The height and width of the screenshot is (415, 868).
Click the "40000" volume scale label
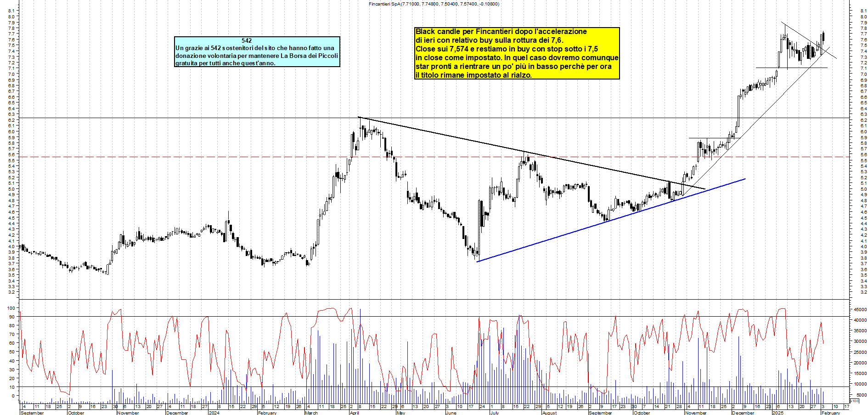coord(860,320)
